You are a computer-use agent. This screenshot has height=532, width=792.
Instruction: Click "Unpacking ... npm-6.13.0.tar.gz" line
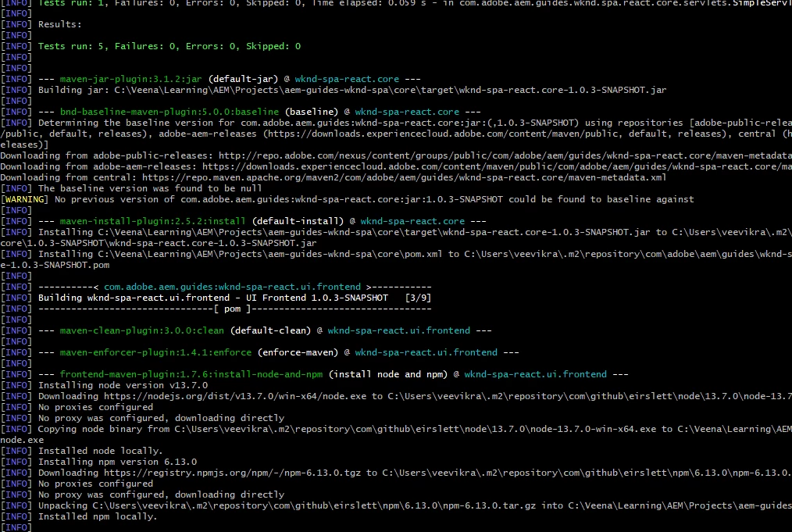pos(415,505)
